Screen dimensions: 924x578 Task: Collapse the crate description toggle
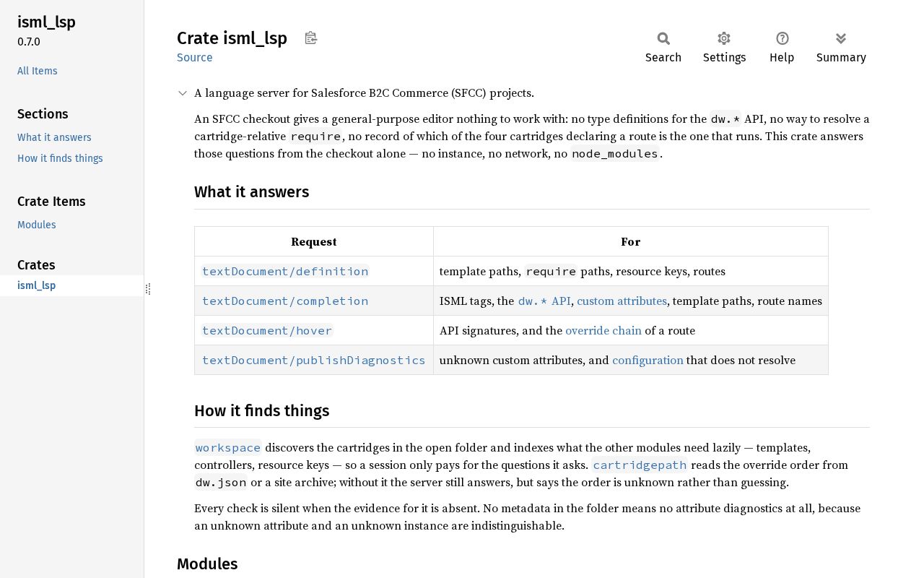point(183,93)
